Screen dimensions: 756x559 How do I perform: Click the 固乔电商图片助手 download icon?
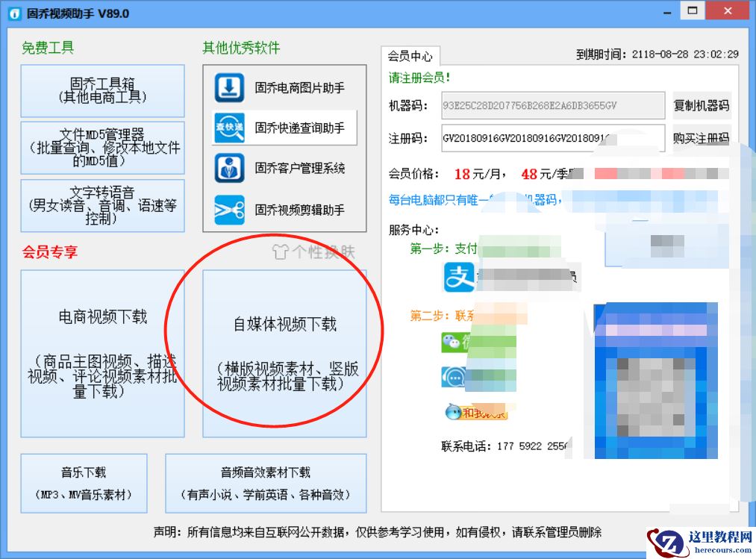[x=229, y=87]
